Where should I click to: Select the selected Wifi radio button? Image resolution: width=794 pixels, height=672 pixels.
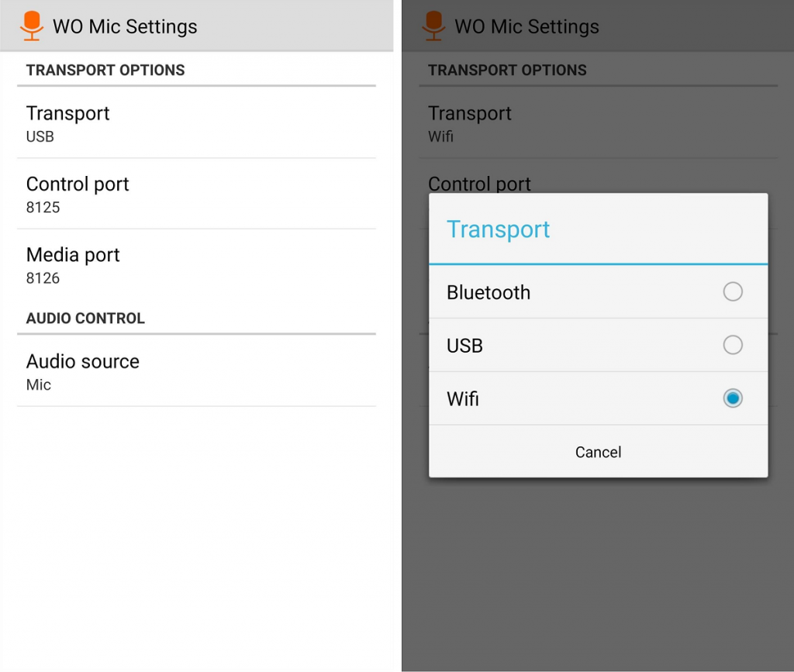tap(732, 398)
